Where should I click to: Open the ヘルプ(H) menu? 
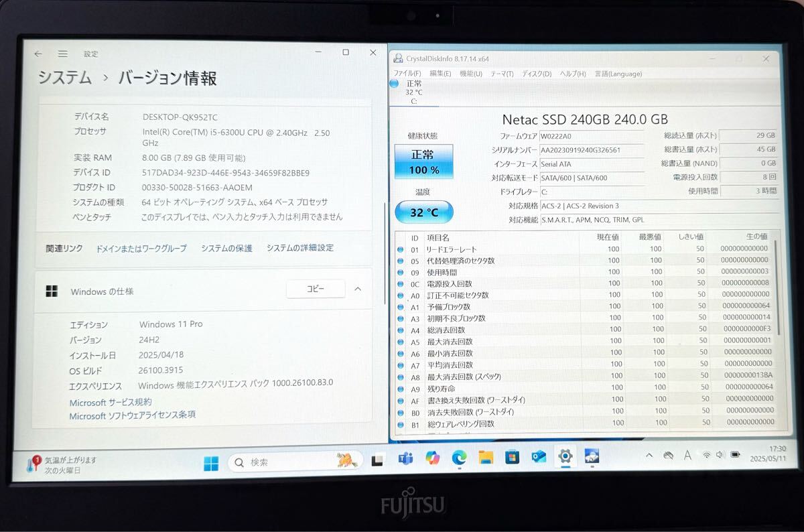(573, 74)
